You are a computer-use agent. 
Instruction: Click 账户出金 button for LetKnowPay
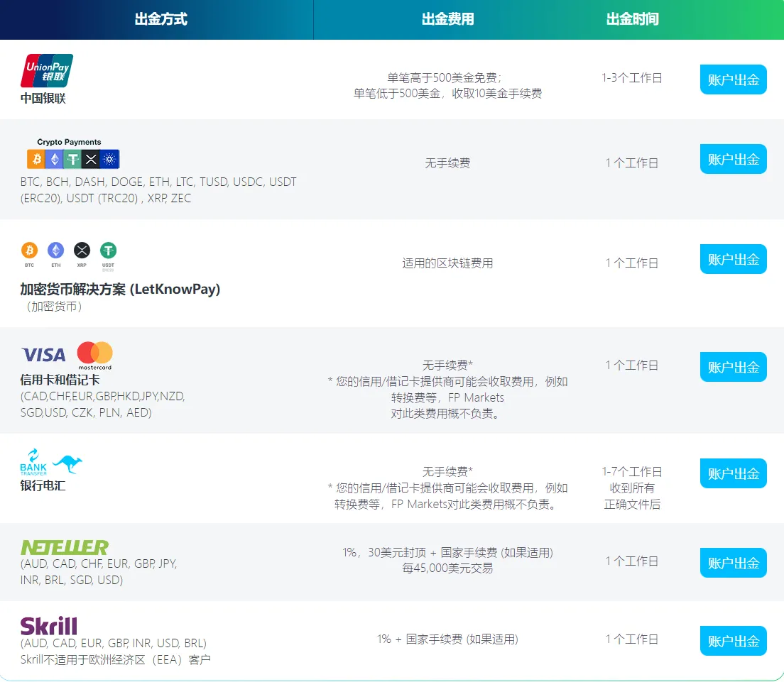tap(733, 259)
